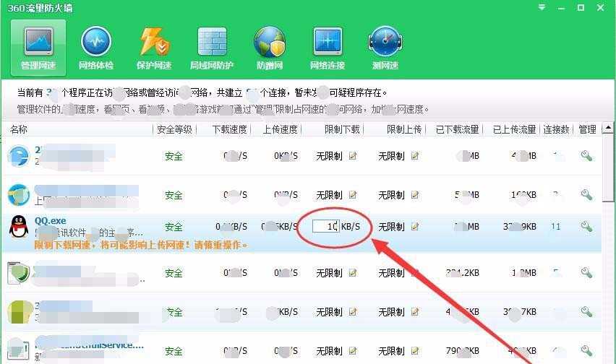Open the 防蹭网 globe shield tool
Image resolution: width=616 pixels, height=364 pixels.
pos(270,48)
